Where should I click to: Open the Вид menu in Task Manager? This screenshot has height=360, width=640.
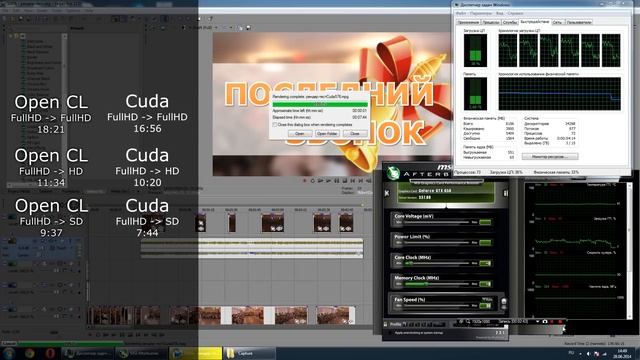pyautogui.click(x=500, y=13)
